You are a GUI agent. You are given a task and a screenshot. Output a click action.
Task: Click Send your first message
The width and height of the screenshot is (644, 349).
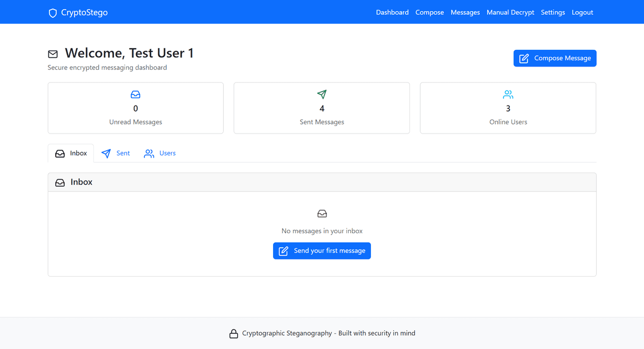pyautogui.click(x=321, y=250)
